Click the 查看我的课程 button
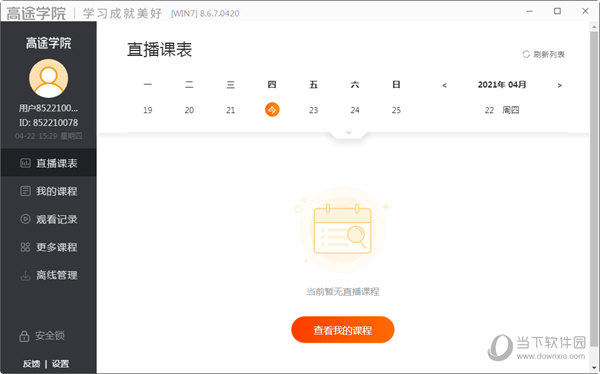 click(342, 330)
